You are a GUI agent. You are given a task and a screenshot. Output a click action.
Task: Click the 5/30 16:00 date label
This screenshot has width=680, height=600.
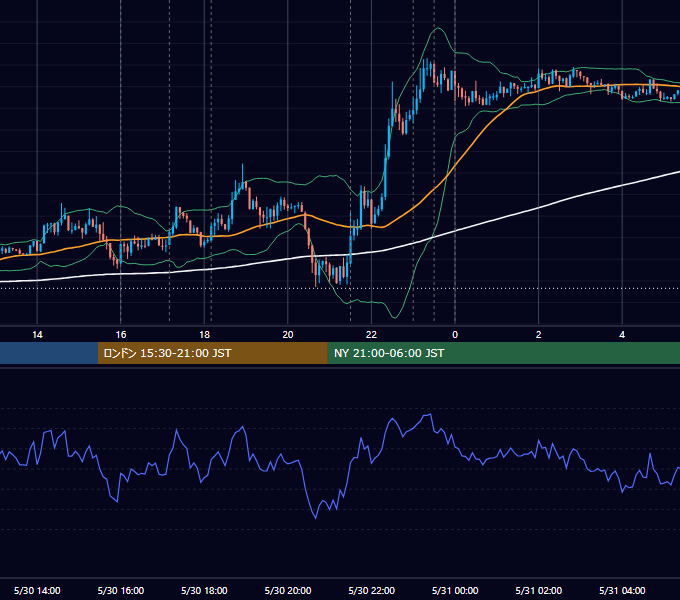pyautogui.click(x=121, y=590)
